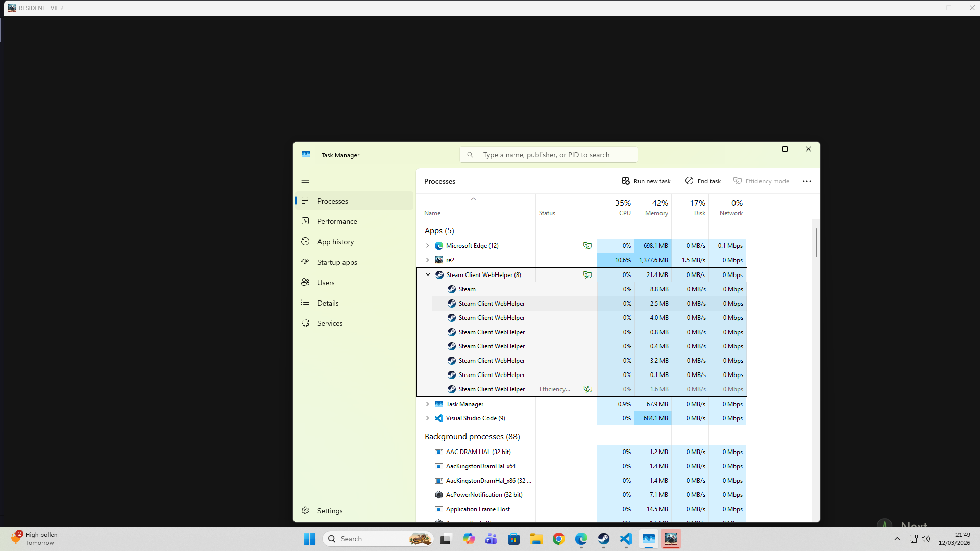Expand the Microsoft Edge process group
This screenshot has width=980, height=551.
tap(428, 246)
